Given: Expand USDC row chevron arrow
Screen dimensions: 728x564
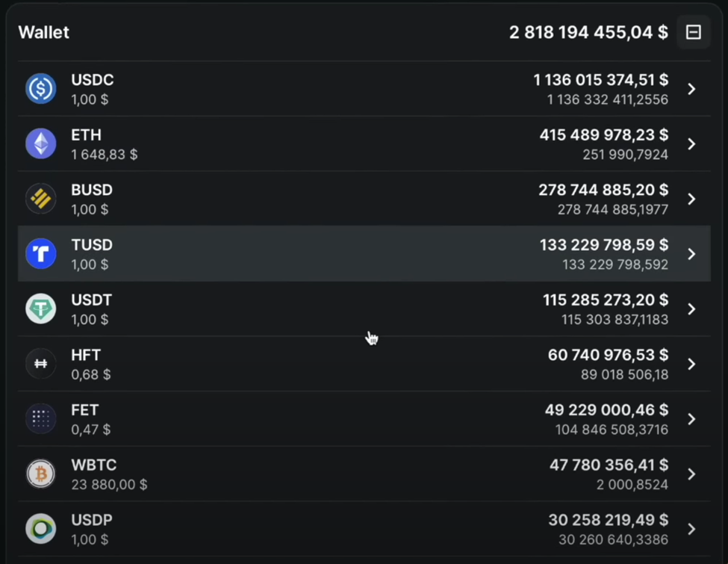Looking at the screenshot, I should pyautogui.click(x=691, y=89).
